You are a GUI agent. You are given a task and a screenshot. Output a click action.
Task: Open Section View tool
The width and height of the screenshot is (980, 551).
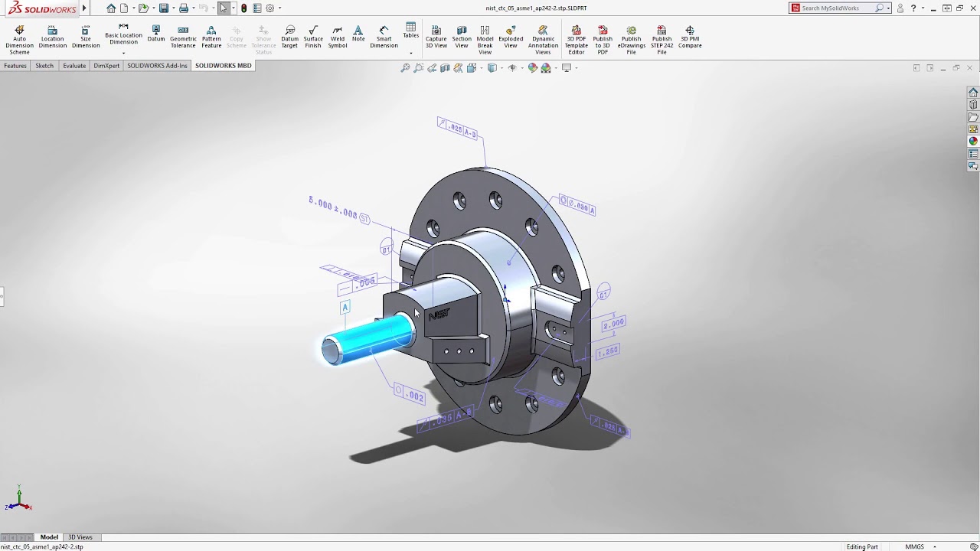[462, 37]
